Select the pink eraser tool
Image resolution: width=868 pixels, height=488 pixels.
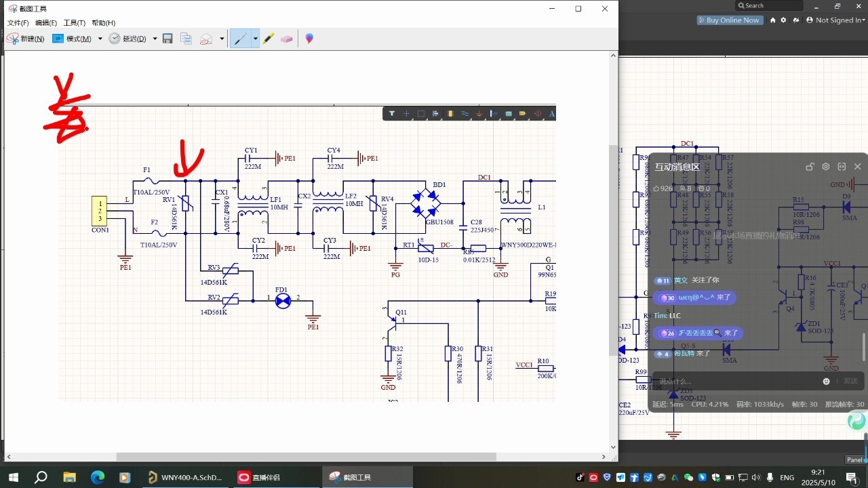tap(286, 39)
